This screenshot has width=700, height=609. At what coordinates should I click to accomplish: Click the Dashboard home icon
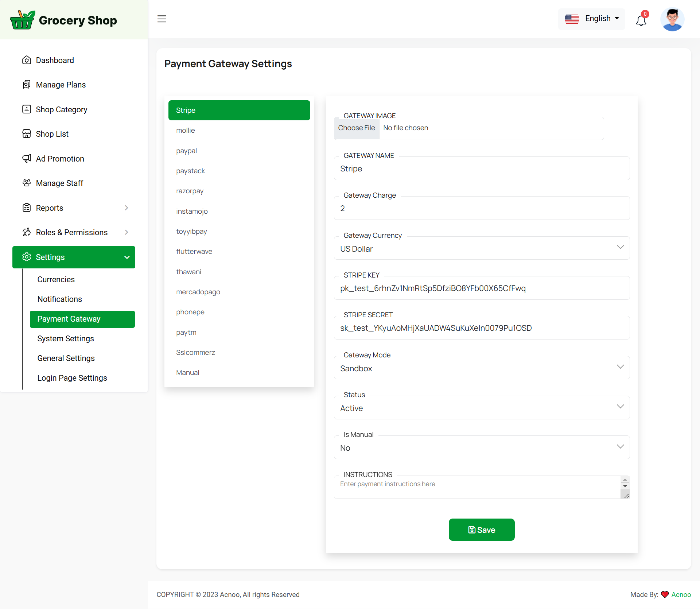27,60
